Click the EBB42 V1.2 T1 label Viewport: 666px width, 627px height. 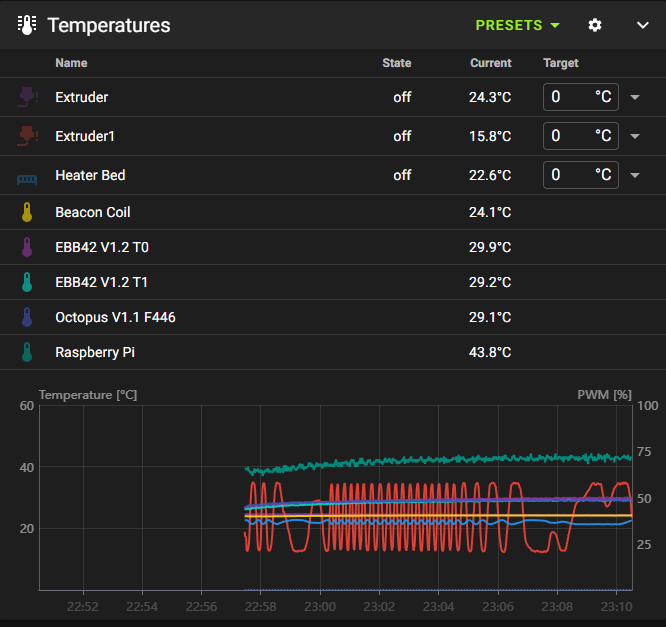pos(102,282)
